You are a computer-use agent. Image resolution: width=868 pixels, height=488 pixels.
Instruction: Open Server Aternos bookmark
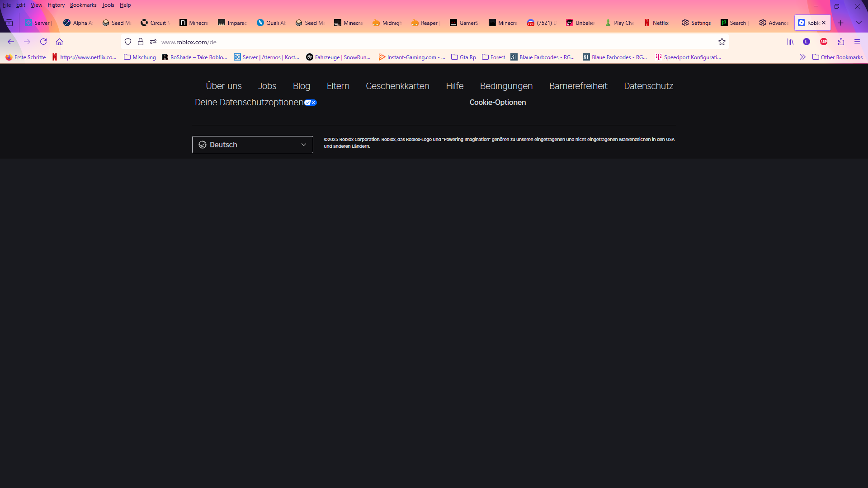click(267, 57)
